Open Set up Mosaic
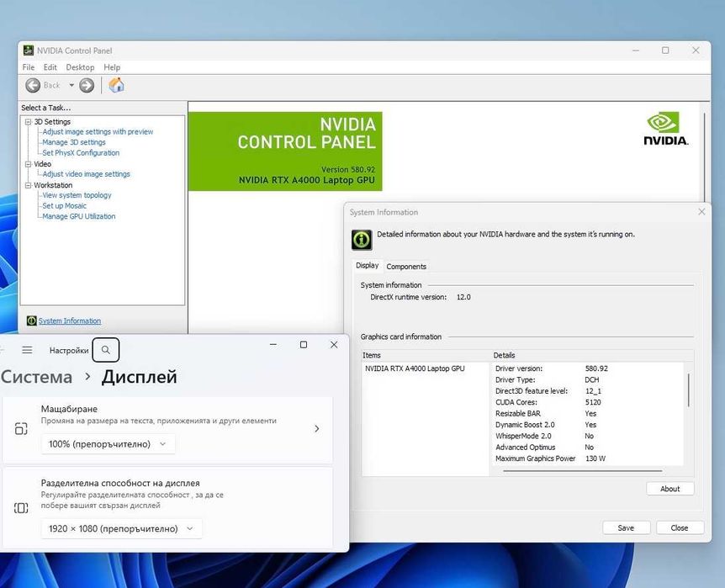The width and height of the screenshot is (725, 588). (64, 206)
